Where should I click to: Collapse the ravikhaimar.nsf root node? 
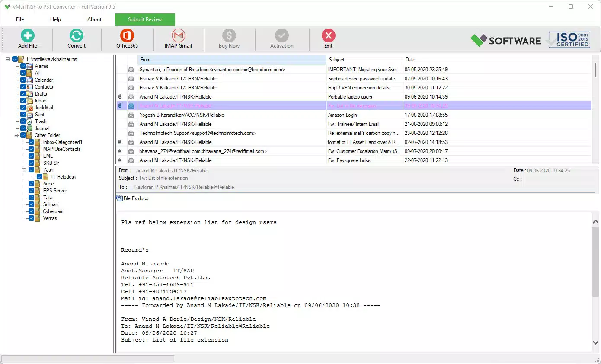tap(8, 59)
